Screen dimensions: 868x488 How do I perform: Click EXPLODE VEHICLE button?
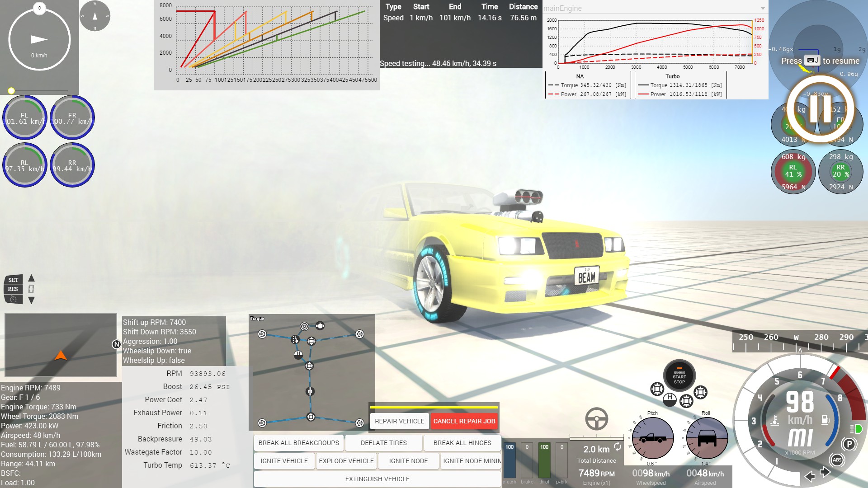[346, 461]
